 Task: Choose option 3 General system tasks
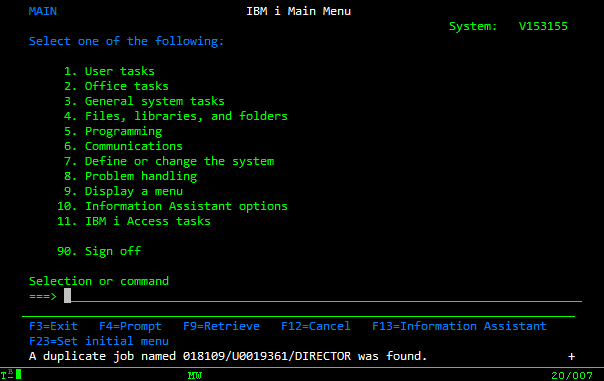click(144, 101)
